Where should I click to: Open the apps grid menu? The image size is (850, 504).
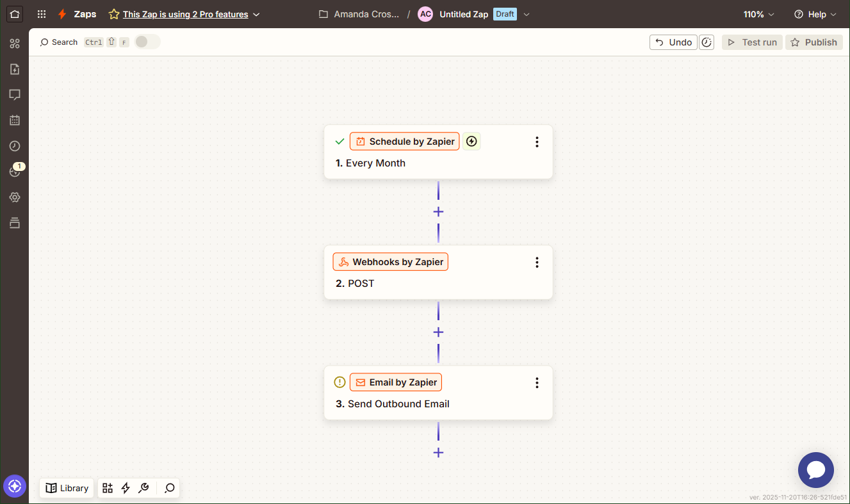[42, 14]
